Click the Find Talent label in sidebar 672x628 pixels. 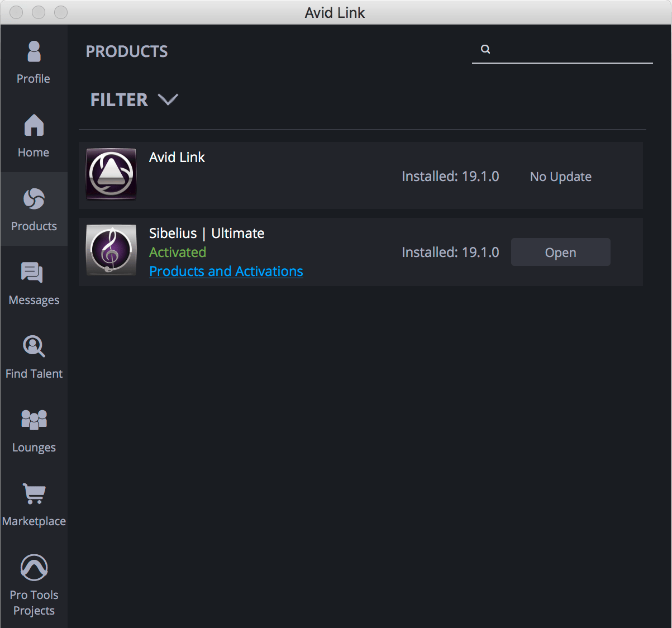(x=34, y=374)
